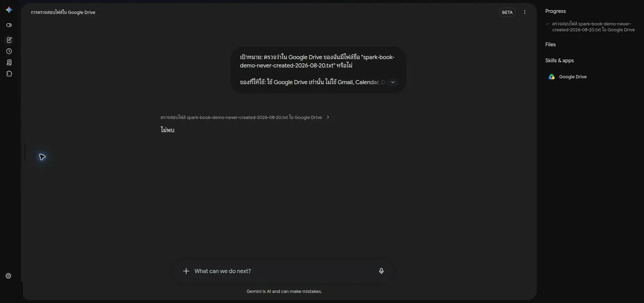Open history via the clock icon
The height and width of the screenshot is (303, 644).
click(9, 51)
